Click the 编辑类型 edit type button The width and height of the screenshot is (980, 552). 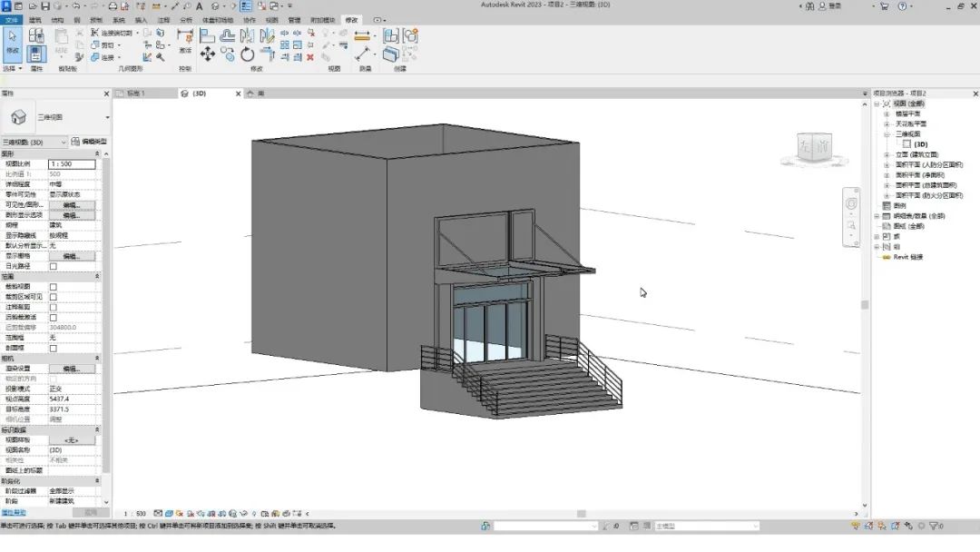click(x=89, y=142)
